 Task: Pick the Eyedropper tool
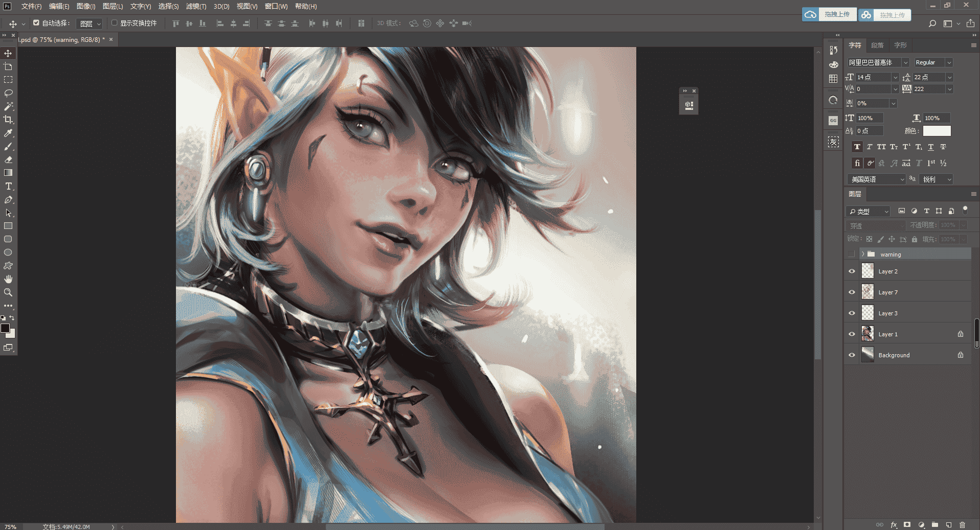point(8,133)
